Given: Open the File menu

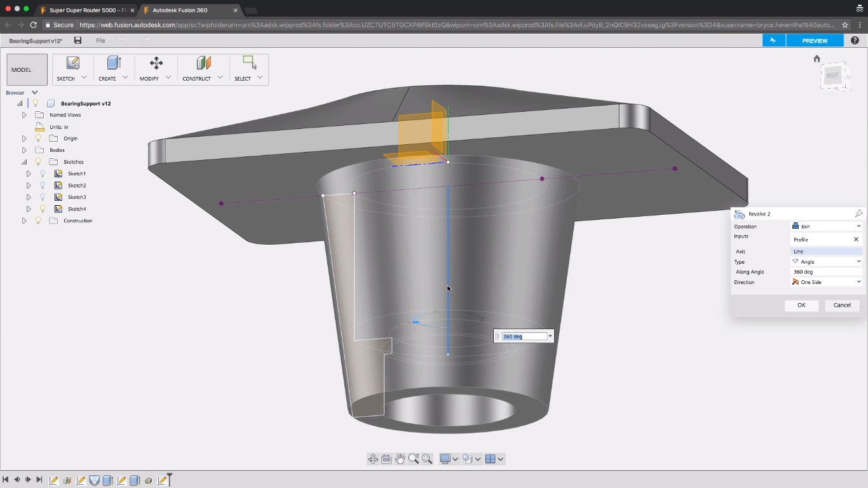Looking at the screenshot, I should (100, 41).
